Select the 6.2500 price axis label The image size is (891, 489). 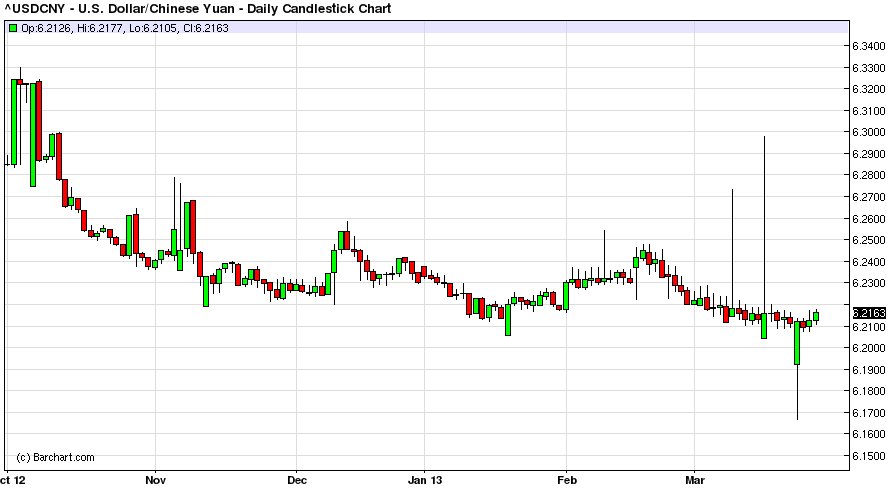click(x=869, y=240)
